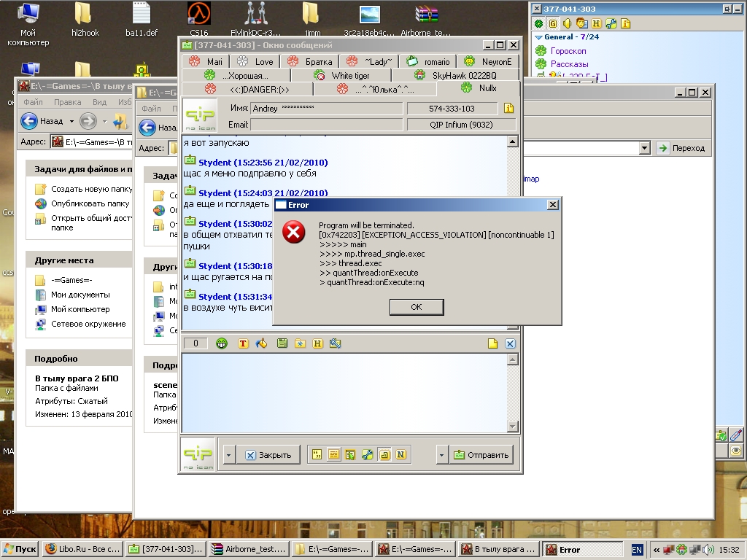The image size is (747, 560).
Task: Click the Закрыть button in chat window
Action: pyautogui.click(x=268, y=455)
